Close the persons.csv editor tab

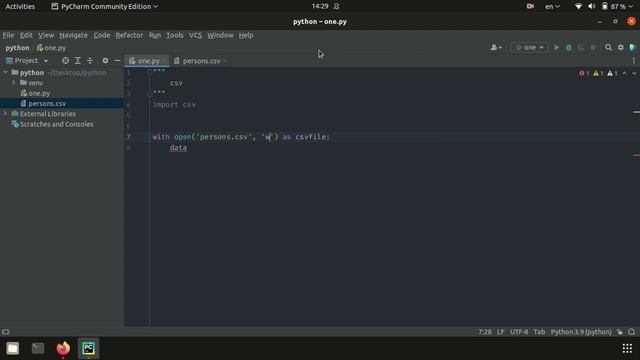tap(225, 61)
